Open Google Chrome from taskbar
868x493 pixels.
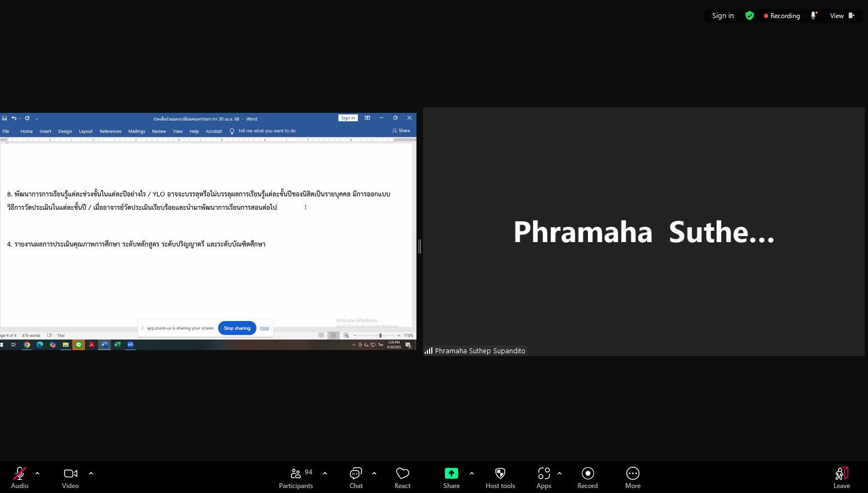tap(27, 345)
